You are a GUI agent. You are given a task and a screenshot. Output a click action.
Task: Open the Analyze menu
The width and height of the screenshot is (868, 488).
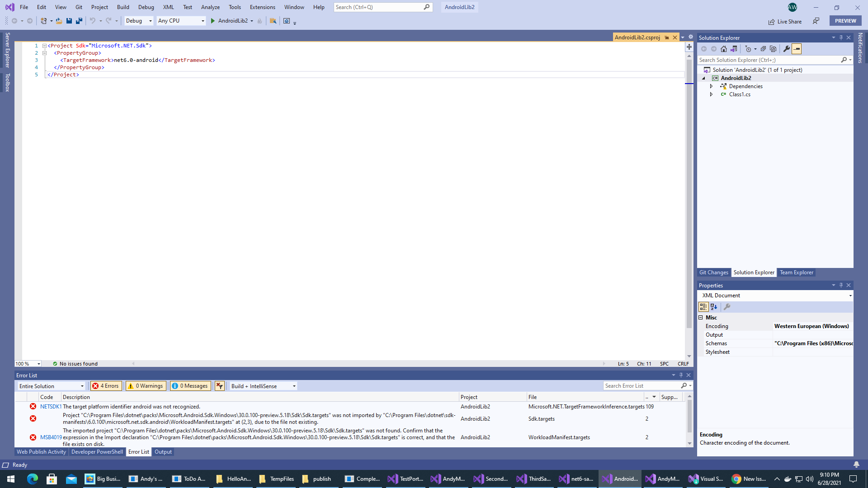(x=210, y=7)
